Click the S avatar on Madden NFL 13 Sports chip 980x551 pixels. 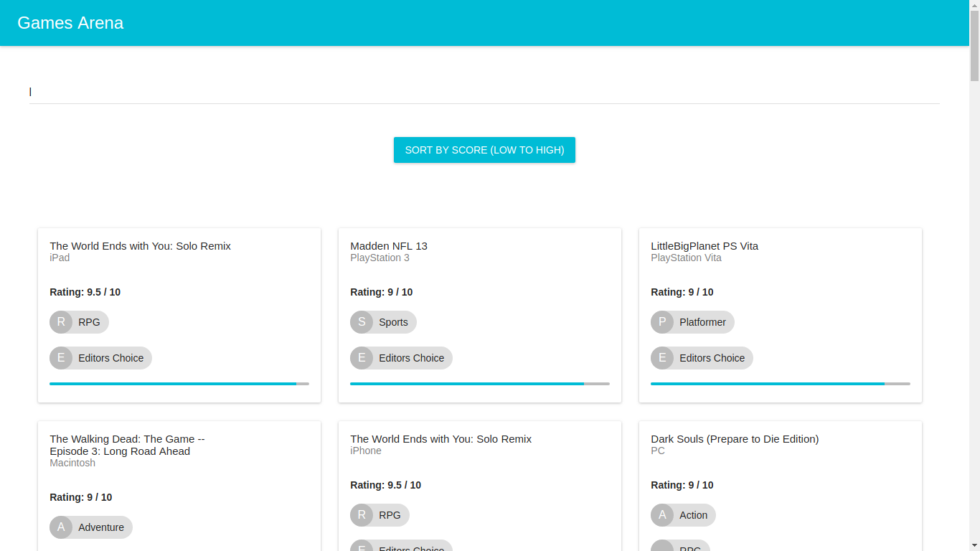pyautogui.click(x=362, y=322)
